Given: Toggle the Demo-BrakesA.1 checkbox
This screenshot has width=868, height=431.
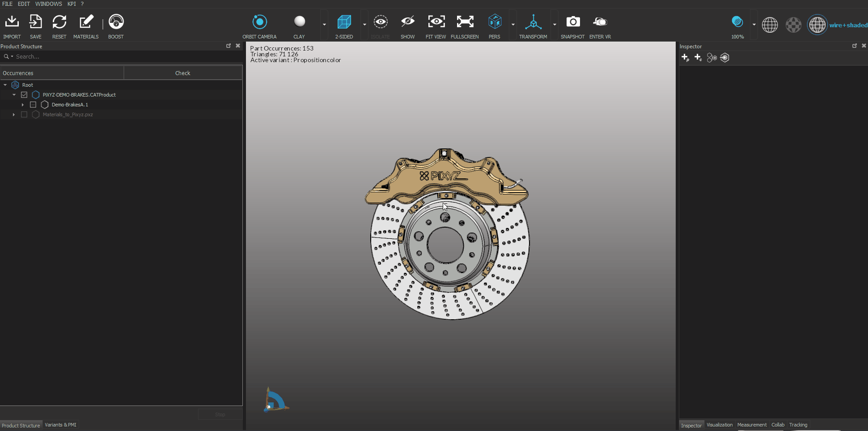Looking at the screenshot, I should point(33,105).
